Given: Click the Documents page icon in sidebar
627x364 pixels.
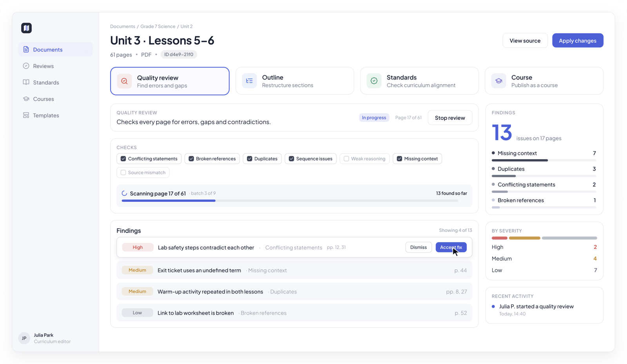Looking at the screenshot, I should 26,49.
